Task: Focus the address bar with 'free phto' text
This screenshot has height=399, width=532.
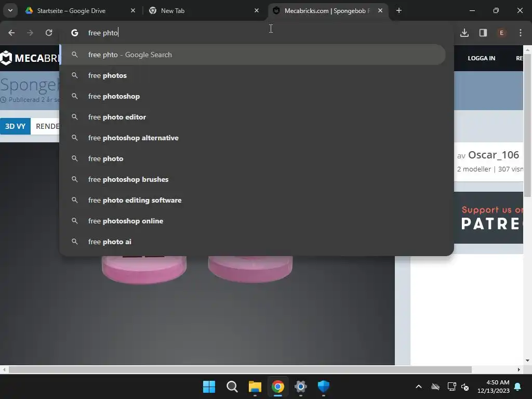Action: click(256, 33)
